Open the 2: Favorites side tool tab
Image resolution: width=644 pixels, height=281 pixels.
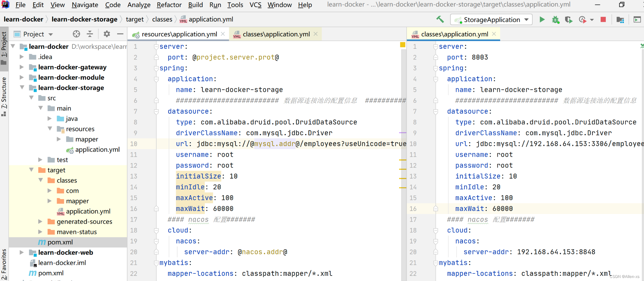pyautogui.click(x=4, y=265)
